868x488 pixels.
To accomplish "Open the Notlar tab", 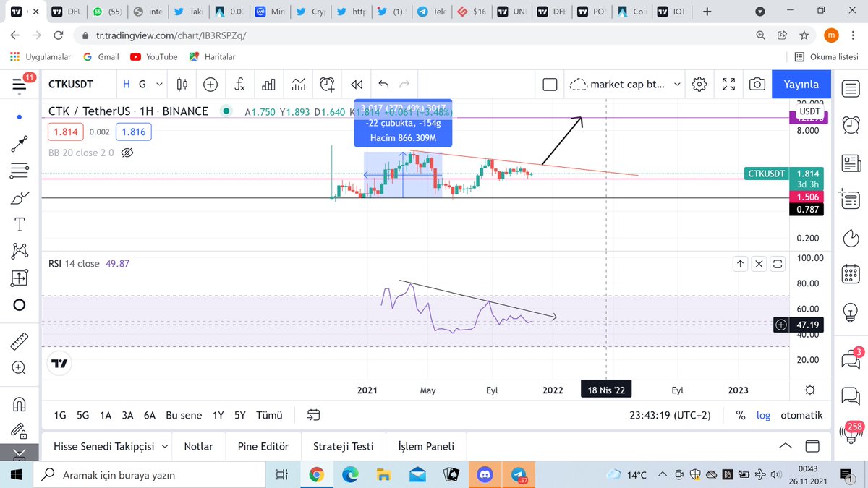I will pyautogui.click(x=198, y=446).
